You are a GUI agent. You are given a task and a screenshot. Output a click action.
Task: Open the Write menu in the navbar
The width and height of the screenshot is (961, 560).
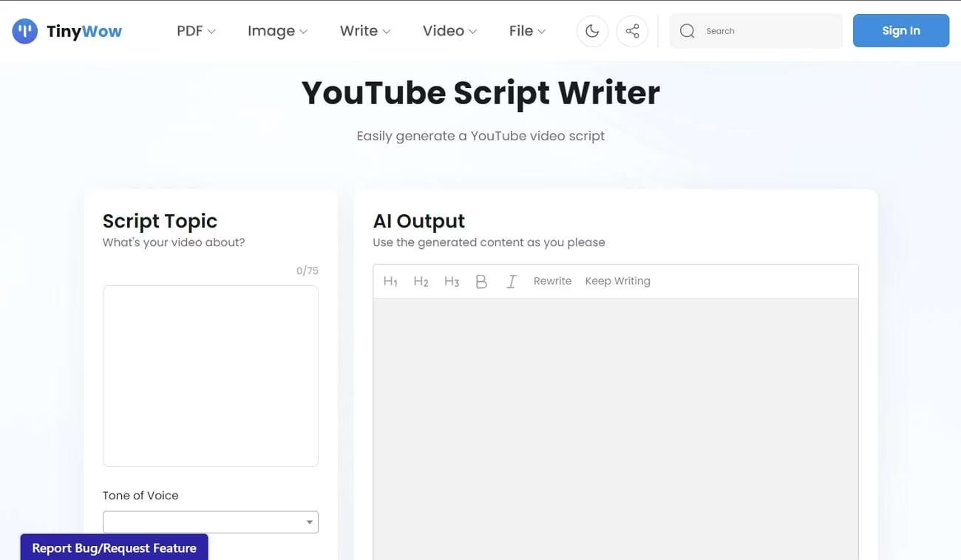click(x=365, y=31)
